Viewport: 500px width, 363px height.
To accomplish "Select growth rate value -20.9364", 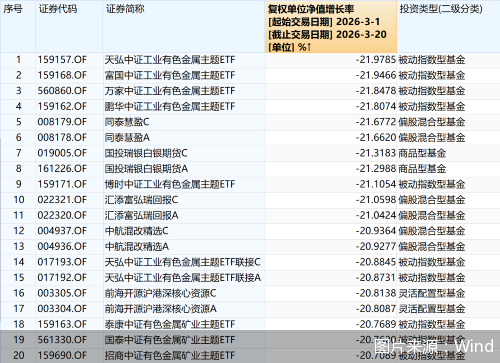I will pyautogui.click(x=376, y=231).
